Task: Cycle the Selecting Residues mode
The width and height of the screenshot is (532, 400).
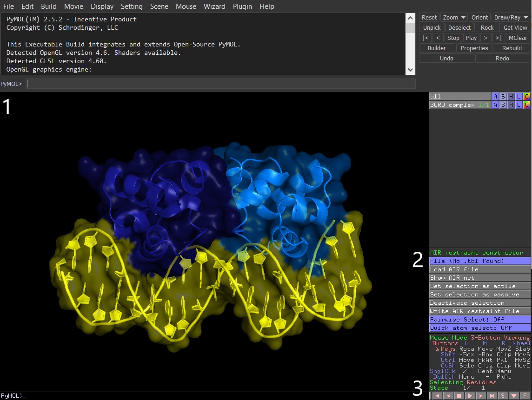Action: point(463,382)
